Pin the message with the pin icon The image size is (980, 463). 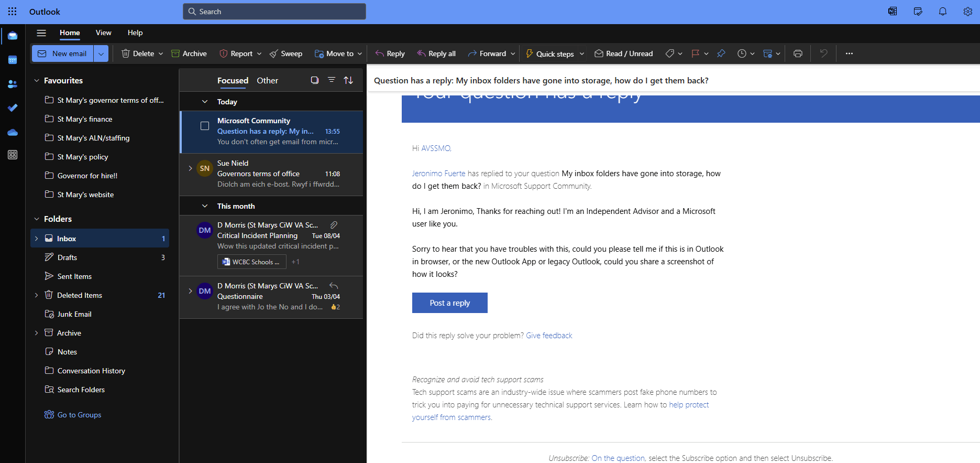[x=721, y=53]
